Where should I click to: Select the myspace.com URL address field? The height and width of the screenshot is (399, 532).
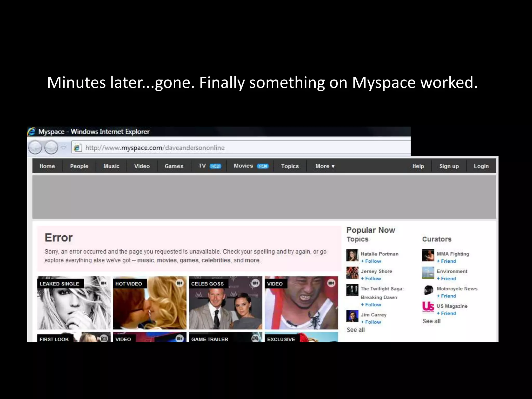click(x=241, y=148)
